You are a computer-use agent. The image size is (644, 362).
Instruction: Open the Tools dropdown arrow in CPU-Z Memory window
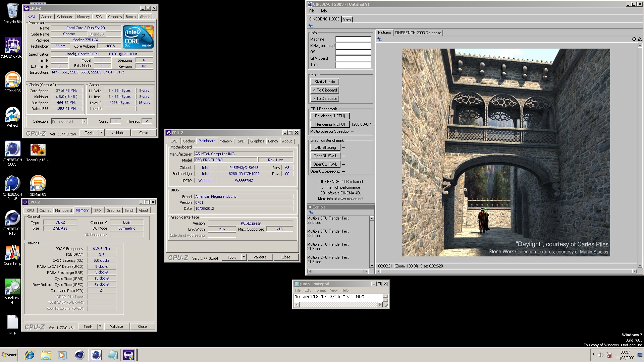point(100,326)
